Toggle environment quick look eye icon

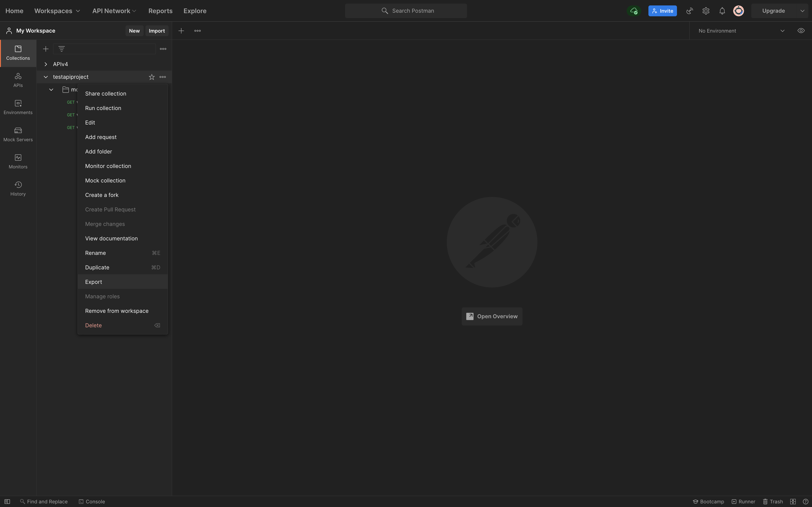(801, 31)
